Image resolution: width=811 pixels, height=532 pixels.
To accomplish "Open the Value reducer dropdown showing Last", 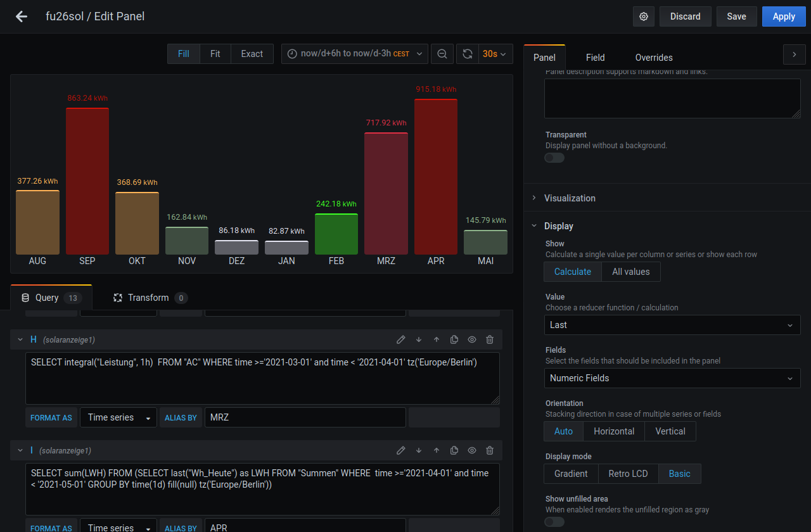I will (672, 325).
